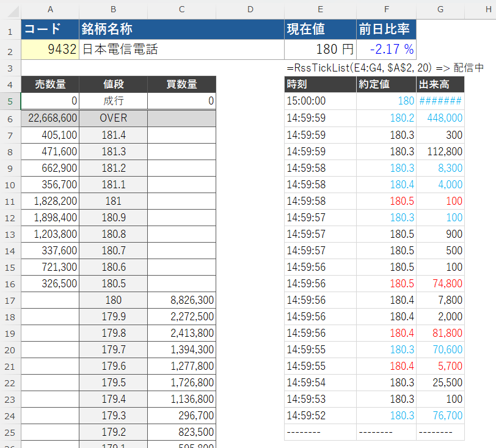Click sell quantity 1,828,200
The image size is (496, 448).
50,201
